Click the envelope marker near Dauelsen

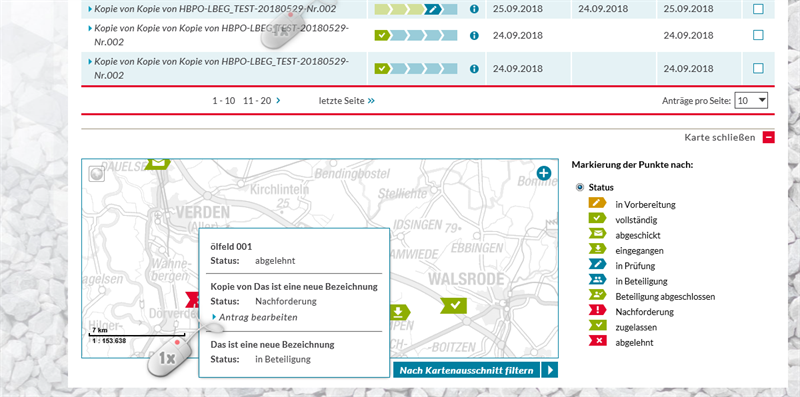point(158,164)
